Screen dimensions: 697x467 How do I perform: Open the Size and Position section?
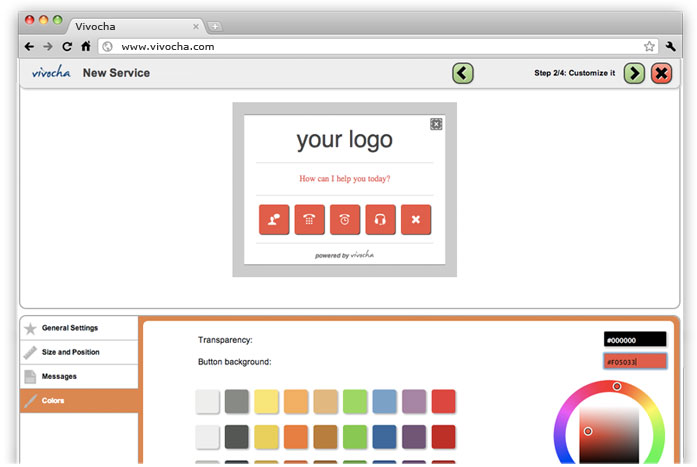click(79, 352)
